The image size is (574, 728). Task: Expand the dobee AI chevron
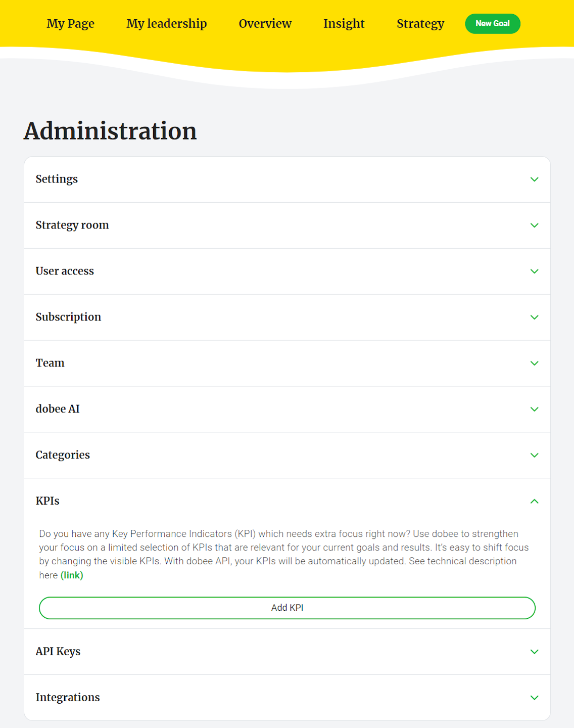point(534,409)
